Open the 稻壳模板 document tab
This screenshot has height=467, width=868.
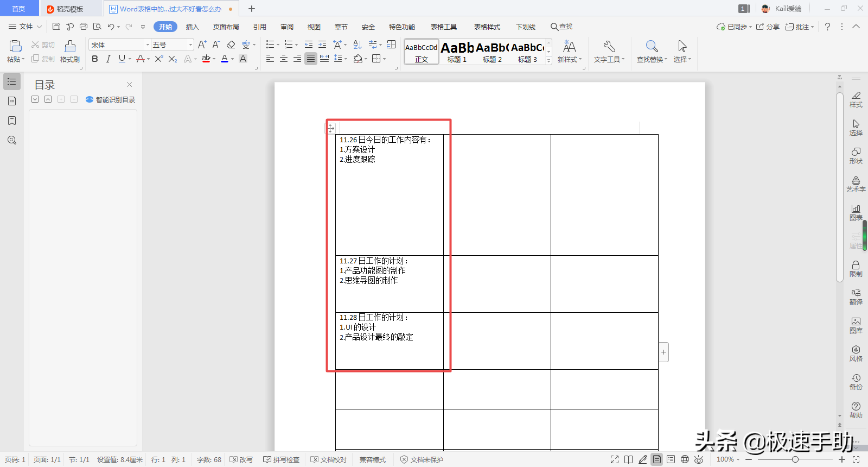pyautogui.click(x=69, y=9)
